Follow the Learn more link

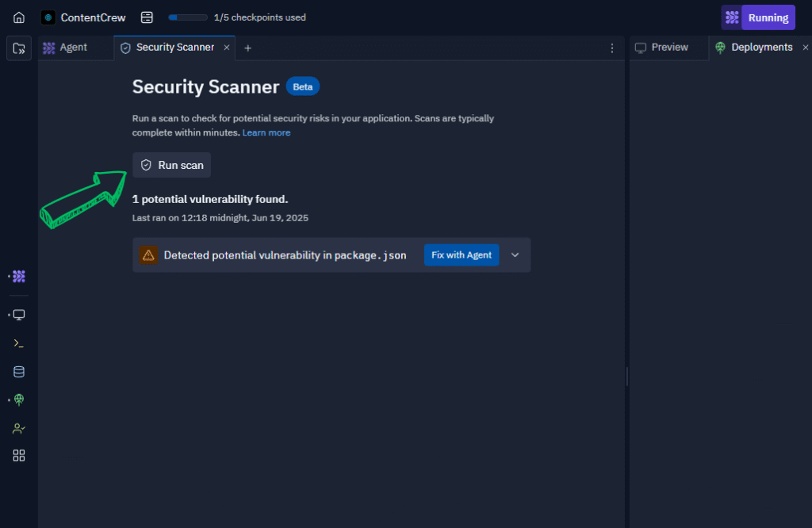click(266, 132)
